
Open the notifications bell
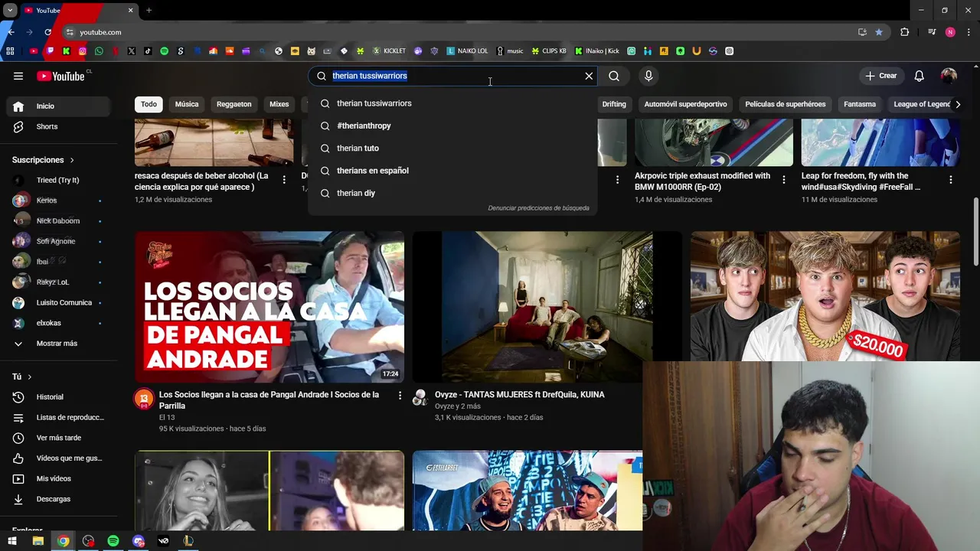920,76
